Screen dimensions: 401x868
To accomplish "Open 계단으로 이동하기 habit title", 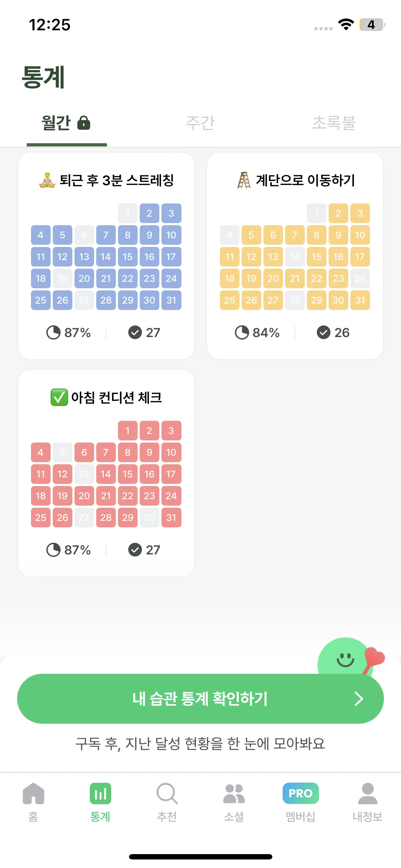I will coord(295,180).
